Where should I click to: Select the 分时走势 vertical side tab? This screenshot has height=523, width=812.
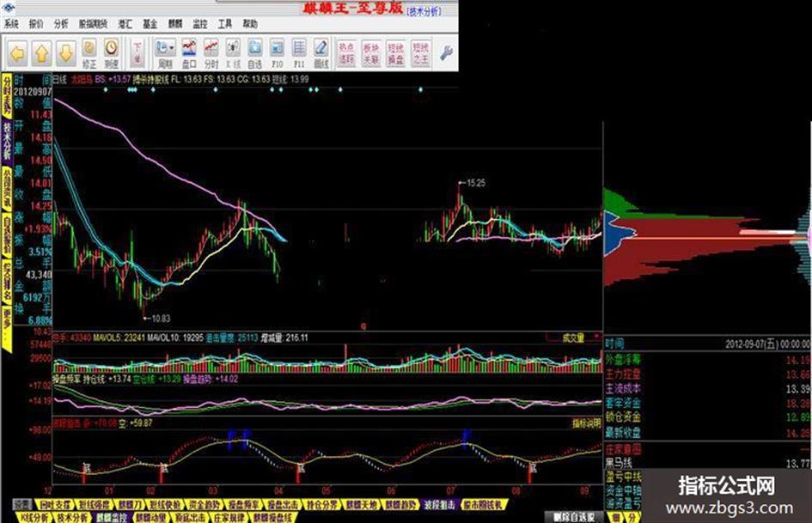point(7,95)
